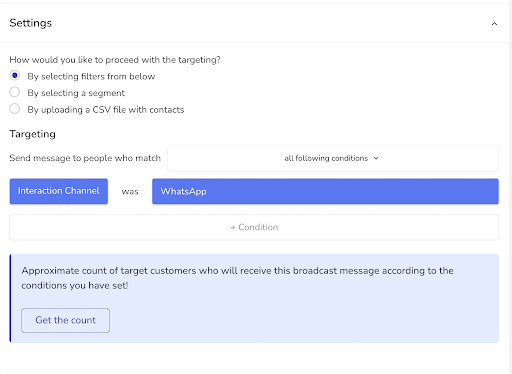Open the WhatsApp value selector
Viewport: 512px width, 374px height.
(325, 191)
